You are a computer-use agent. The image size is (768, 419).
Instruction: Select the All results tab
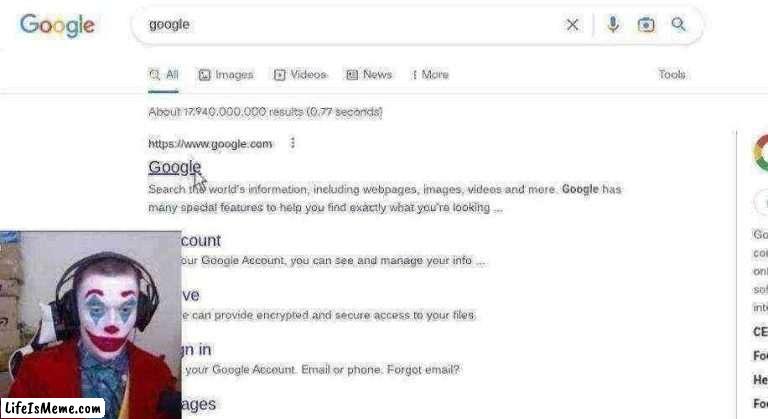pos(163,75)
